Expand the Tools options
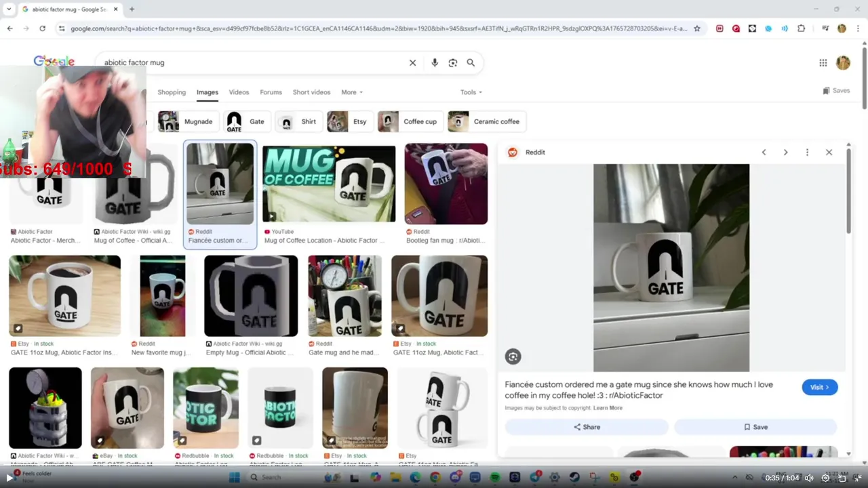This screenshot has height=488, width=868. [471, 92]
